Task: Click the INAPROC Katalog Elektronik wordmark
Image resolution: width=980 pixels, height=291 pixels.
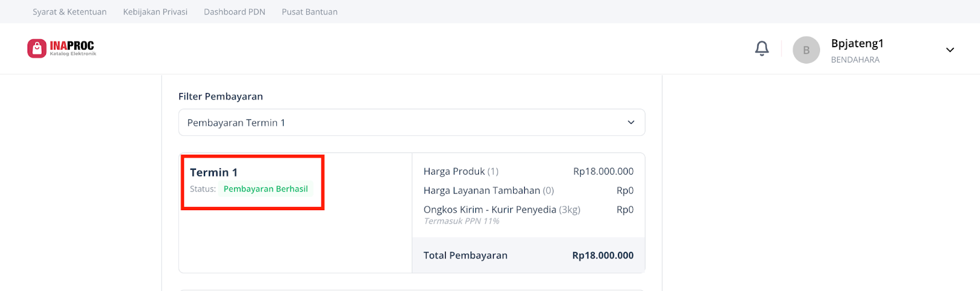Action: (x=73, y=48)
